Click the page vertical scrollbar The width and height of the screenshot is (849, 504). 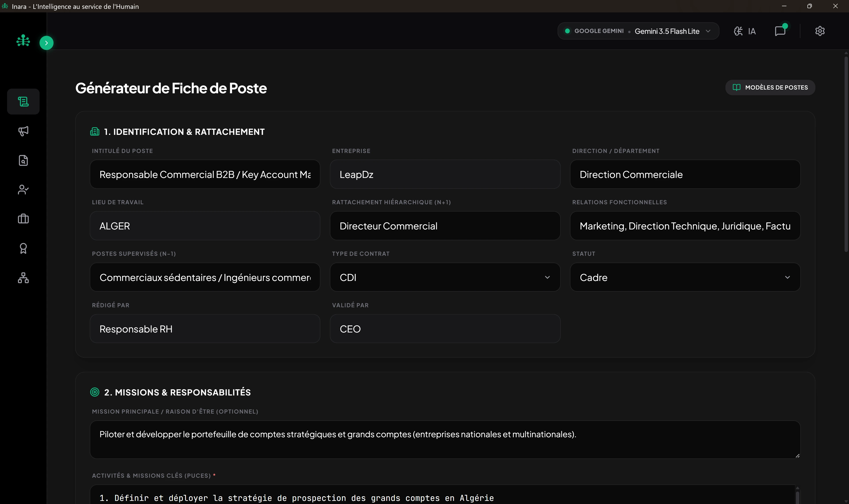(846, 155)
